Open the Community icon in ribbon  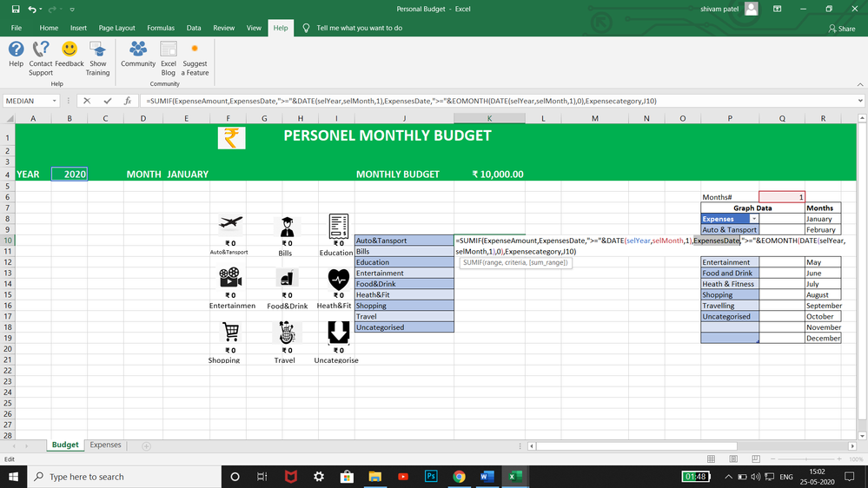[138, 49]
